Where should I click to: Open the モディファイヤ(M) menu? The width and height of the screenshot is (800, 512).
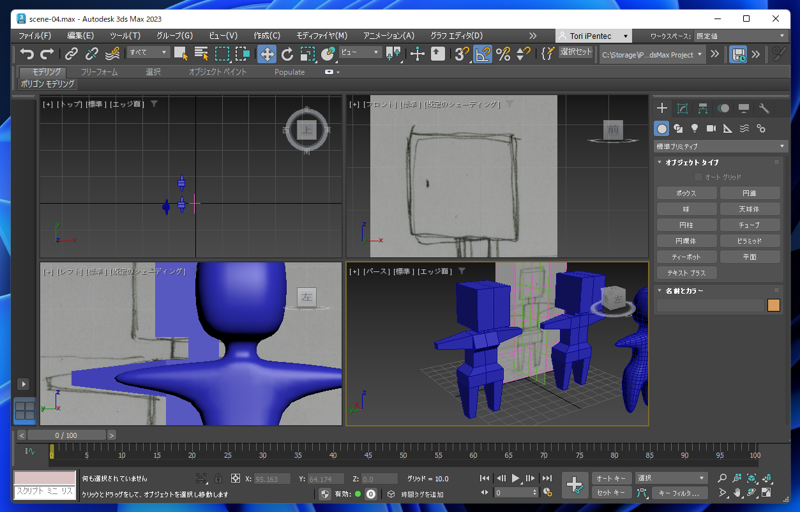(x=321, y=36)
